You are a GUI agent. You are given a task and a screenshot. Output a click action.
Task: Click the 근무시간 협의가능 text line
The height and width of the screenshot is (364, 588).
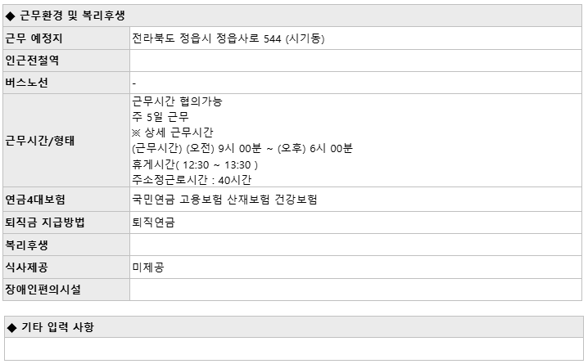[x=177, y=101]
